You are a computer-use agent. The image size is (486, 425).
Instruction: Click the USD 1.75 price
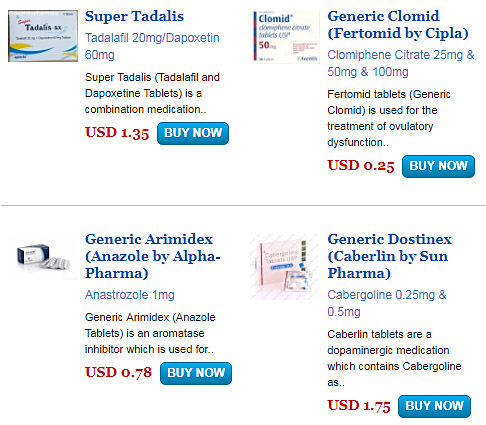359,406
